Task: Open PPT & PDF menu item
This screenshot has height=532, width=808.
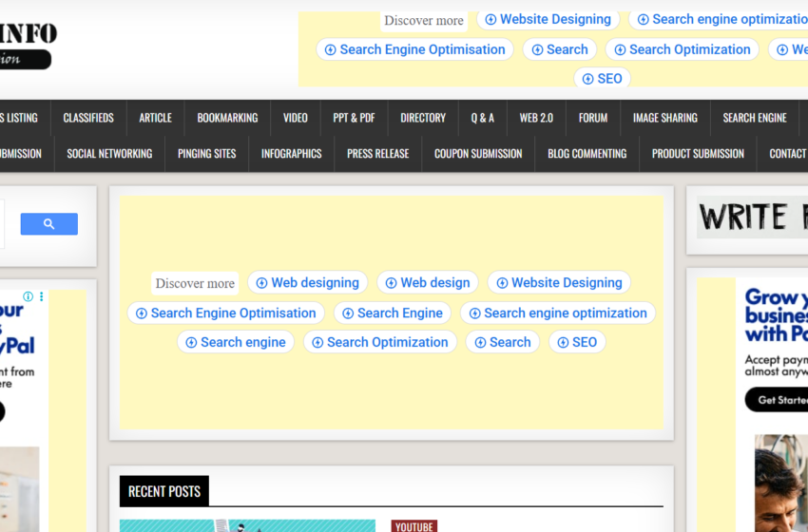Action: coord(354,118)
